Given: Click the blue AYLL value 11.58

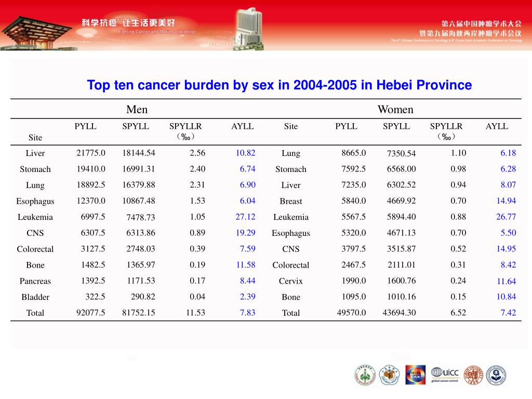Looking at the screenshot, I should (245, 264).
